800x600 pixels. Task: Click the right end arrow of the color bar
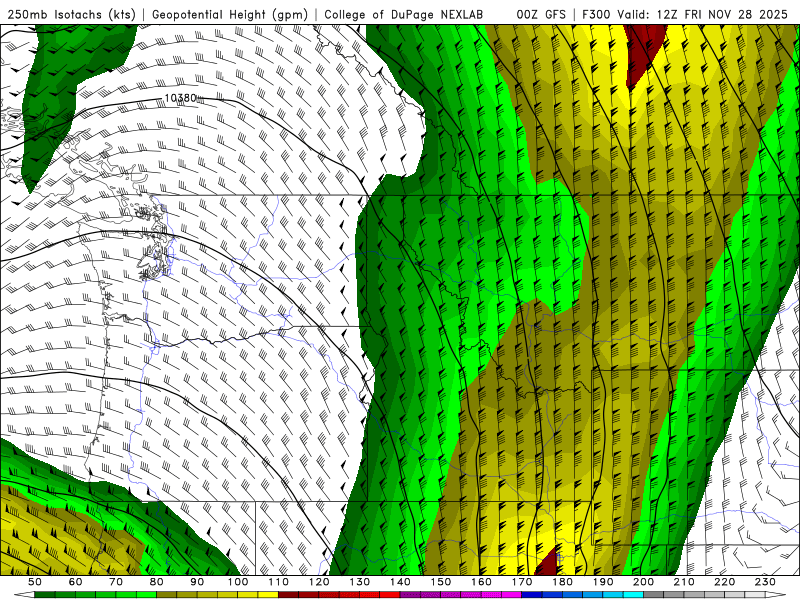[776, 595]
